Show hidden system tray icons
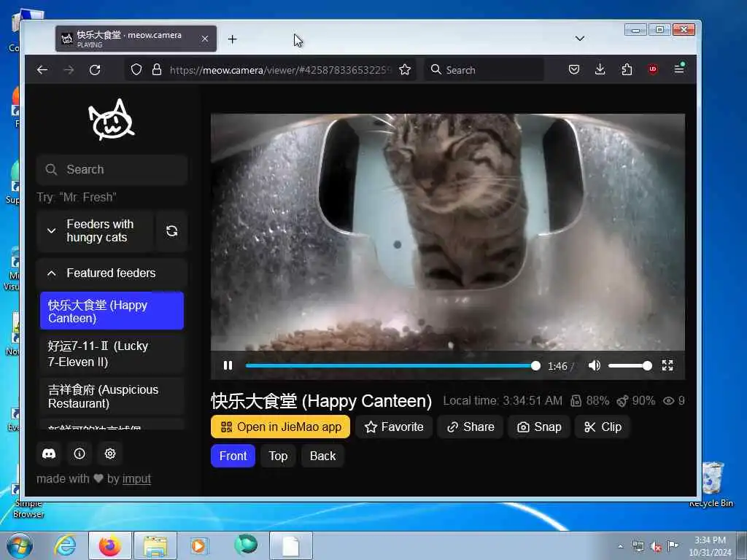The height and width of the screenshot is (560, 747). 620,547
